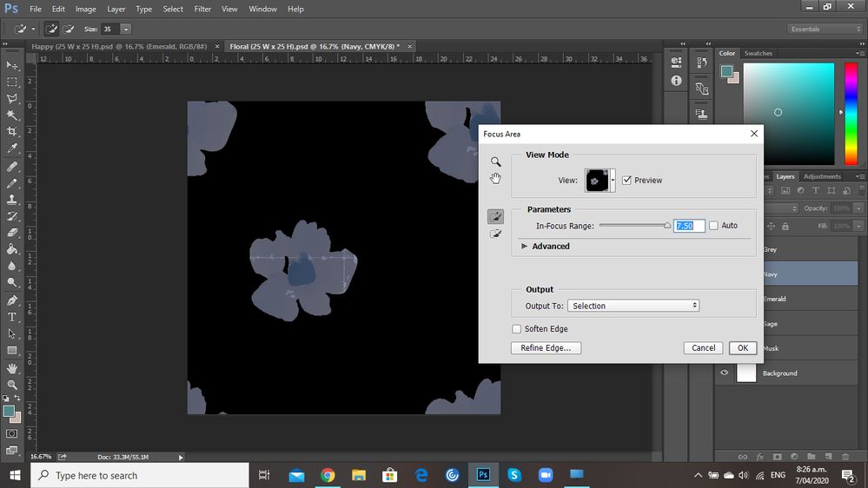Select the Clone Stamp tool
Image resolution: width=868 pixels, height=488 pixels.
pos(11,199)
